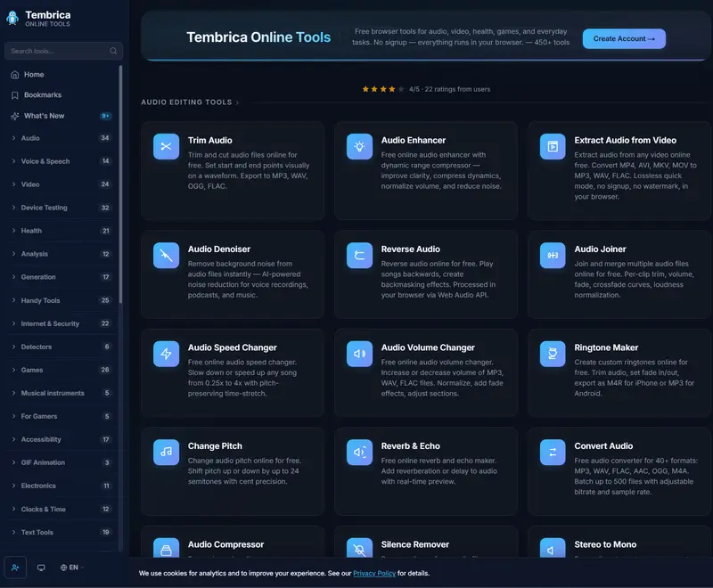This screenshot has height=588, width=713.
Task: Open the Change Pitch music note icon
Action: (x=166, y=452)
